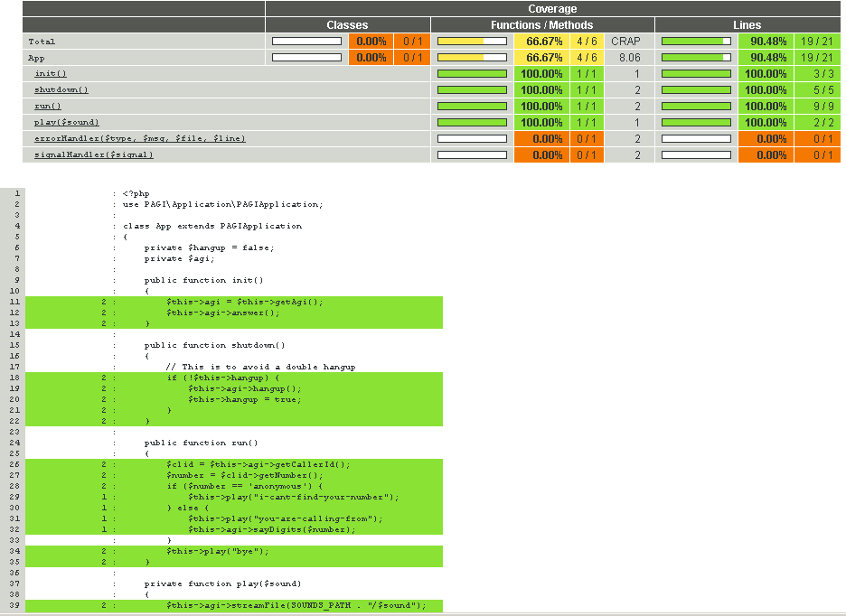Click the Total row lines coverage bar

tap(696, 42)
